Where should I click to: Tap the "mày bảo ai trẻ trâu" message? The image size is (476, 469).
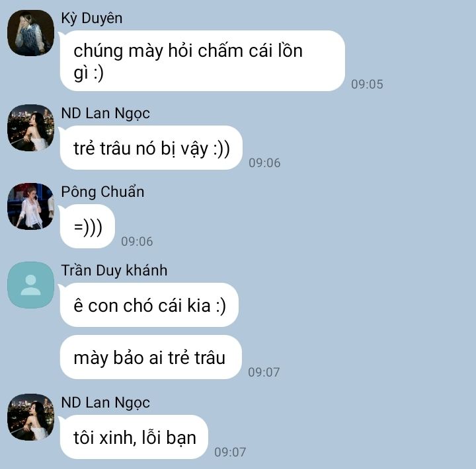[x=151, y=357]
